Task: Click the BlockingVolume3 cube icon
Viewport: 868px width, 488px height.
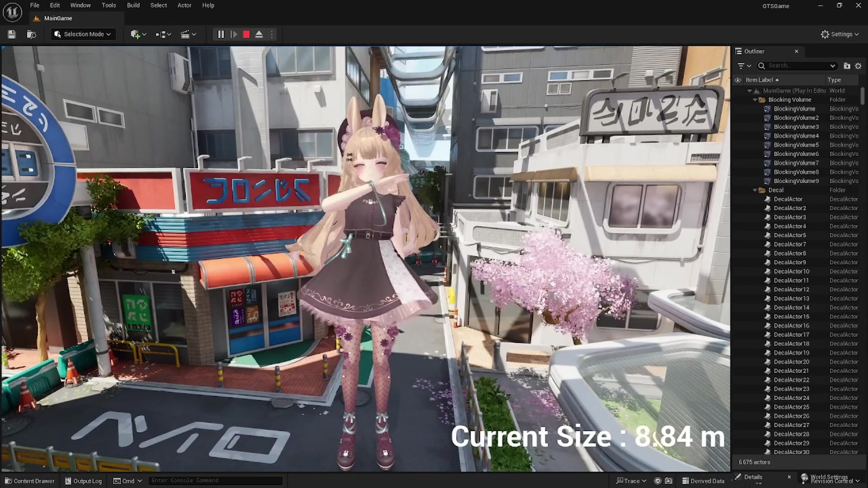Action: pos(767,127)
